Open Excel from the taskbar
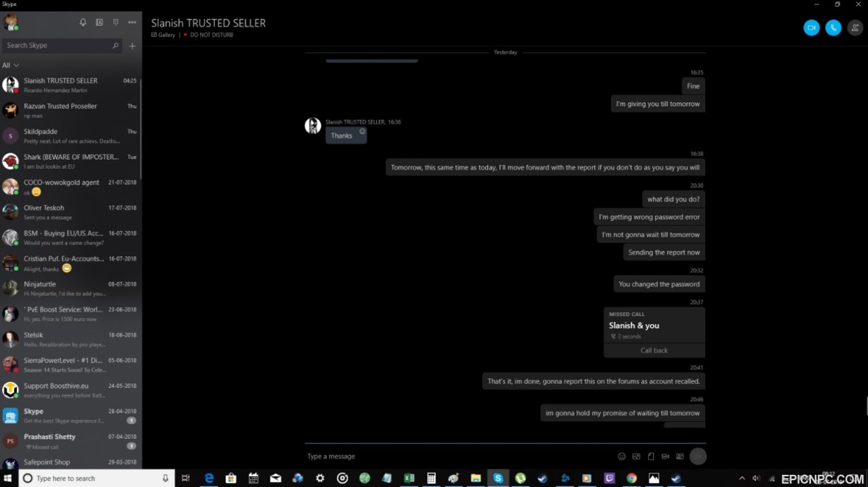 409,478
